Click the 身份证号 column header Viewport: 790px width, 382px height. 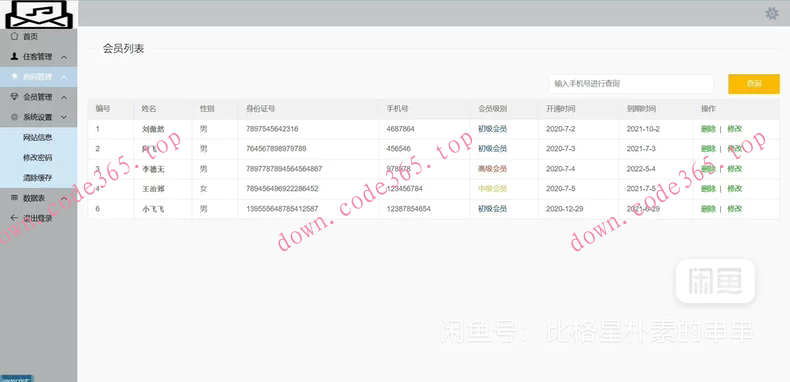(x=260, y=109)
